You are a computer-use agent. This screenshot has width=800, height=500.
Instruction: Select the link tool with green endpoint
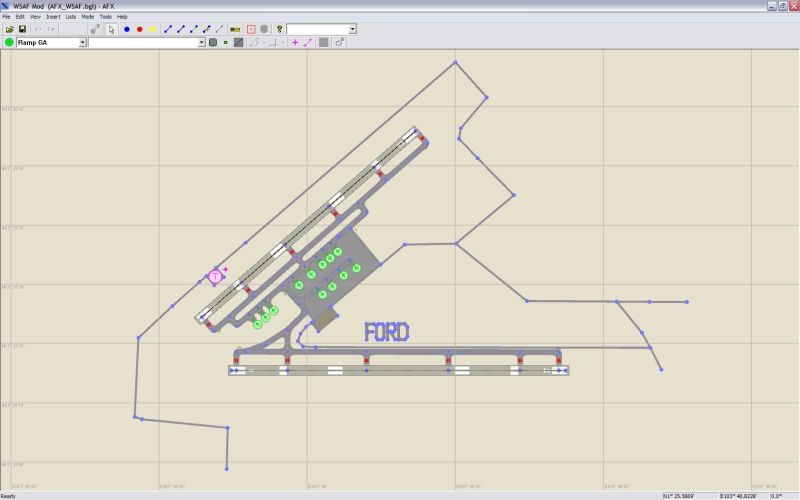193,29
